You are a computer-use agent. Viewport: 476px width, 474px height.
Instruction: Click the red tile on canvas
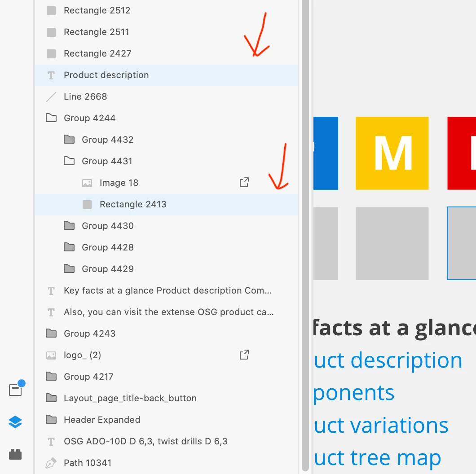pos(462,153)
